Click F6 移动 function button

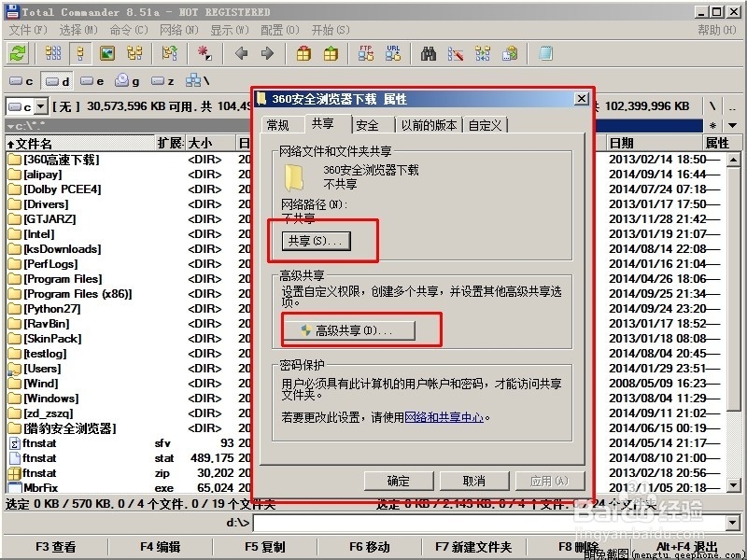370,547
